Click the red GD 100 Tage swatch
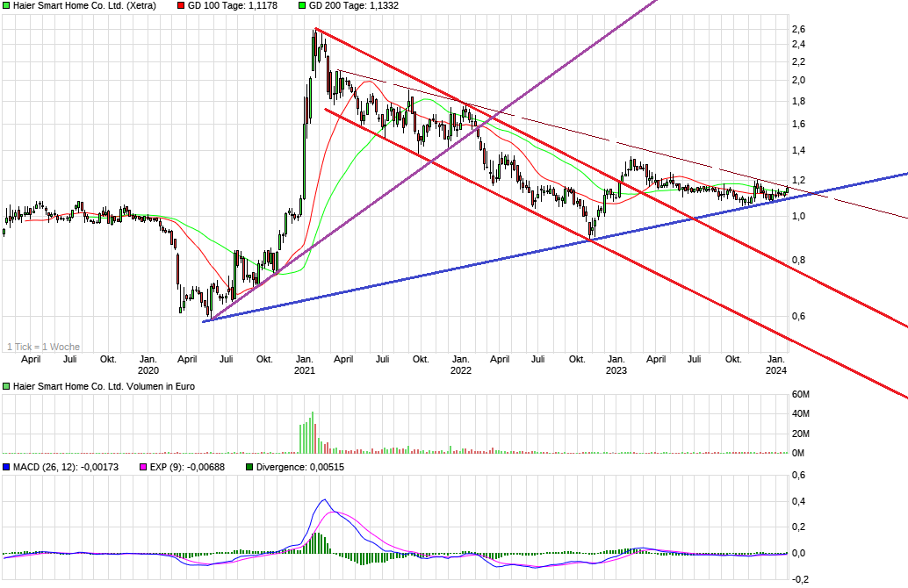This screenshot has height=588, width=908. 181,6
